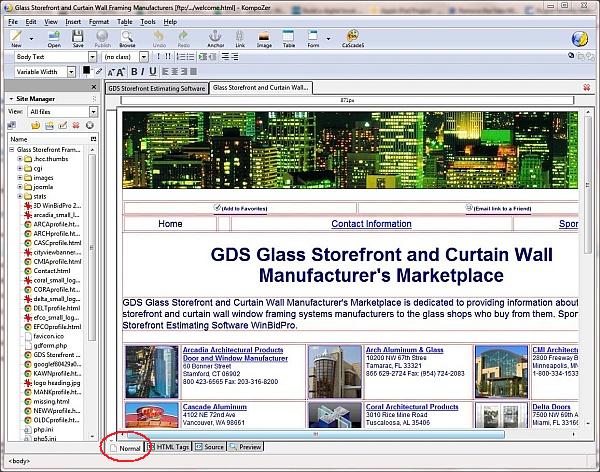Open the Body Text paragraph format dropdown
Image resolution: width=600 pixels, height=472 pixels.
click(x=92, y=57)
